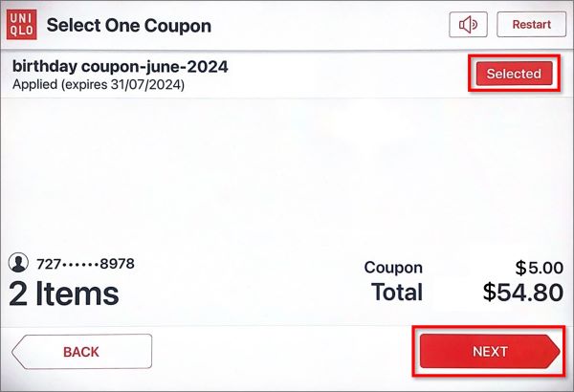The width and height of the screenshot is (574, 392).
Task: Click the $5.00 coupon discount amount
Action: [539, 268]
